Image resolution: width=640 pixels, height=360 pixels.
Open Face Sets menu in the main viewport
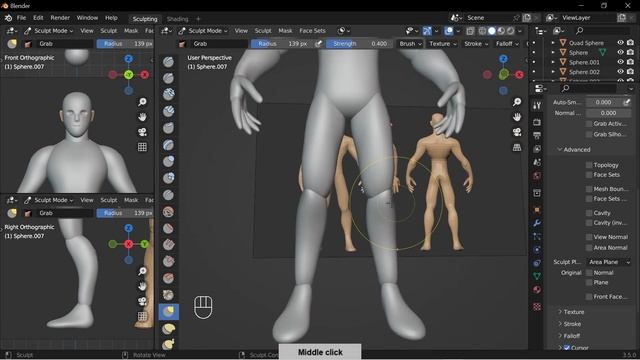(x=312, y=31)
